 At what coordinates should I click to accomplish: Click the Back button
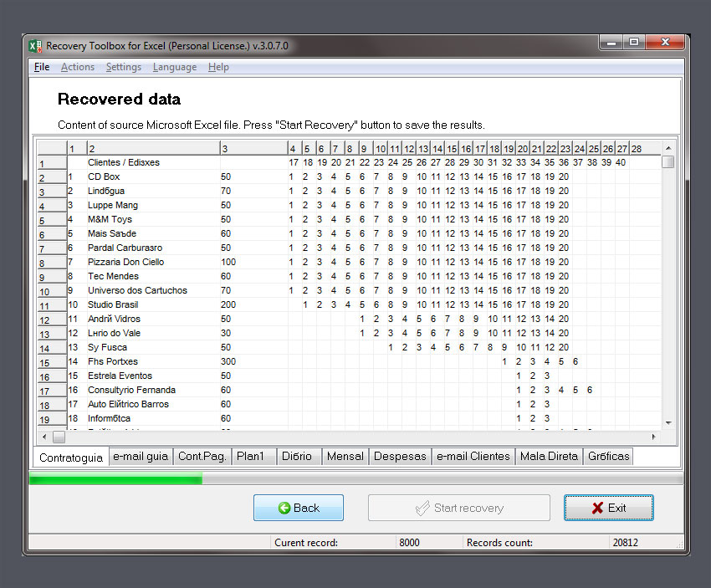tap(299, 508)
